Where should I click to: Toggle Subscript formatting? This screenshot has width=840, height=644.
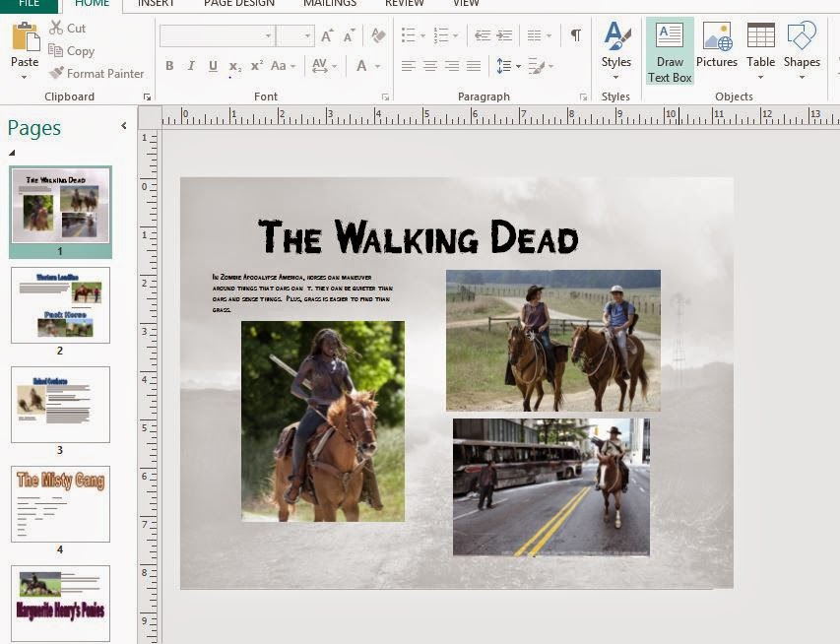234,66
